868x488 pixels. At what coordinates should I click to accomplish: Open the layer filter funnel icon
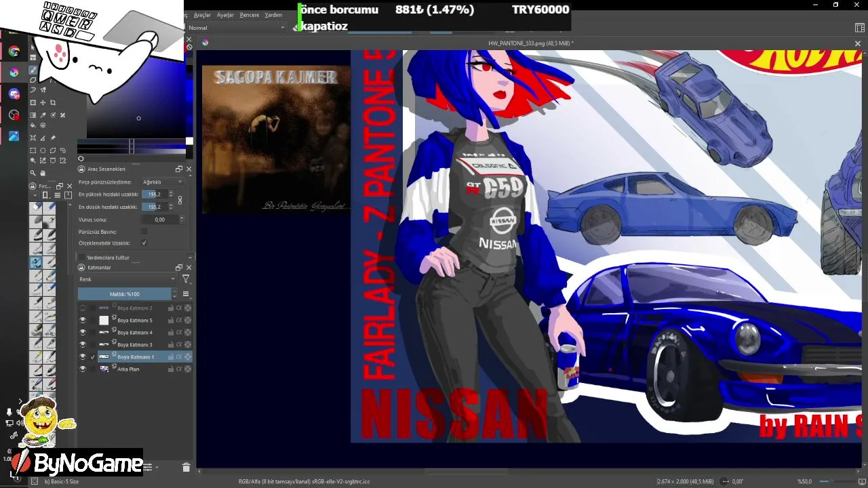186,279
